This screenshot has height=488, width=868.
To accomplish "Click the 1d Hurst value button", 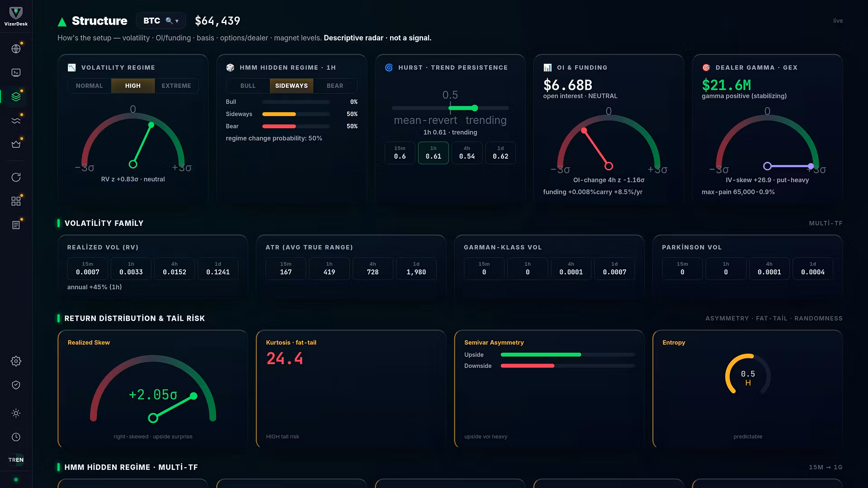I will coord(500,153).
